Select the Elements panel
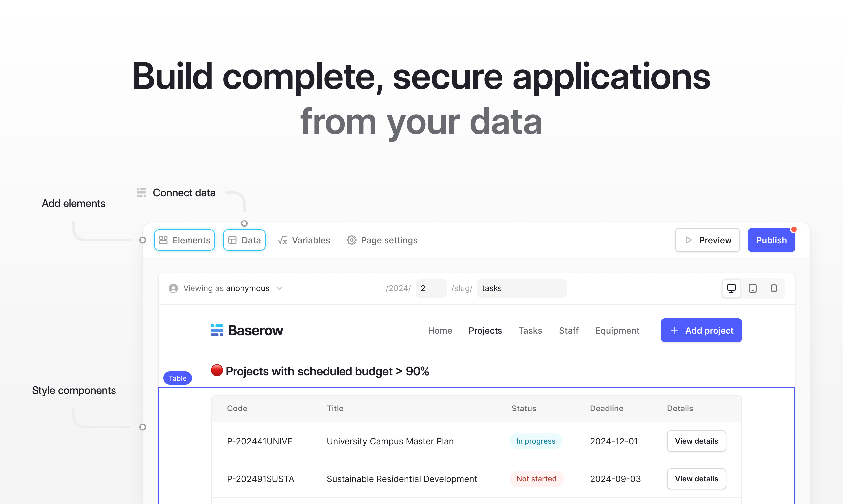Image resolution: width=843 pixels, height=504 pixels. click(185, 240)
